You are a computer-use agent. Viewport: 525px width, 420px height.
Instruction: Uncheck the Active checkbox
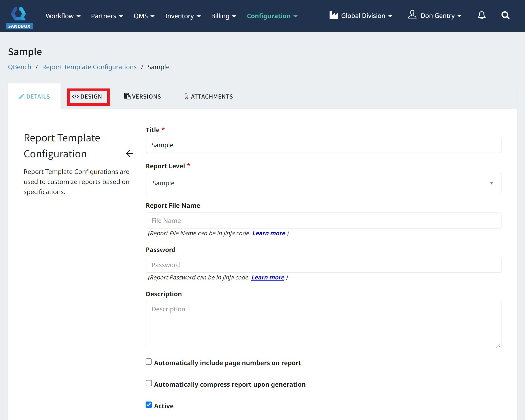point(149,405)
